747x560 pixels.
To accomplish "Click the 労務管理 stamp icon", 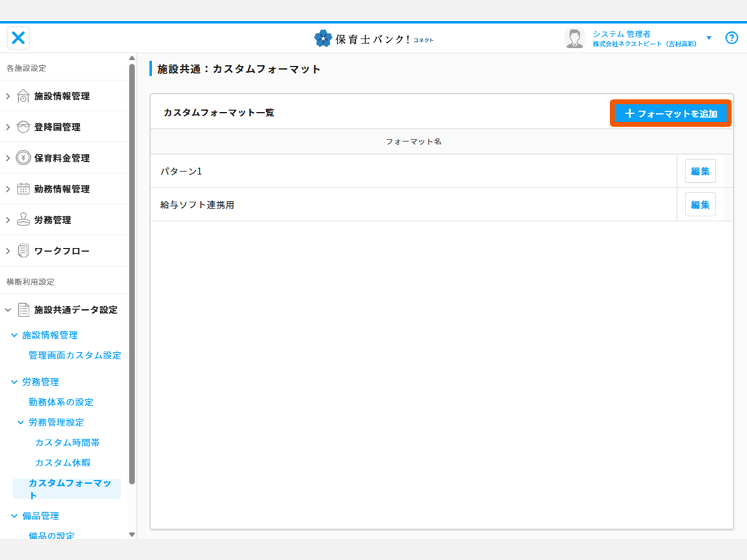I will pyautogui.click(x=23, y=220).
